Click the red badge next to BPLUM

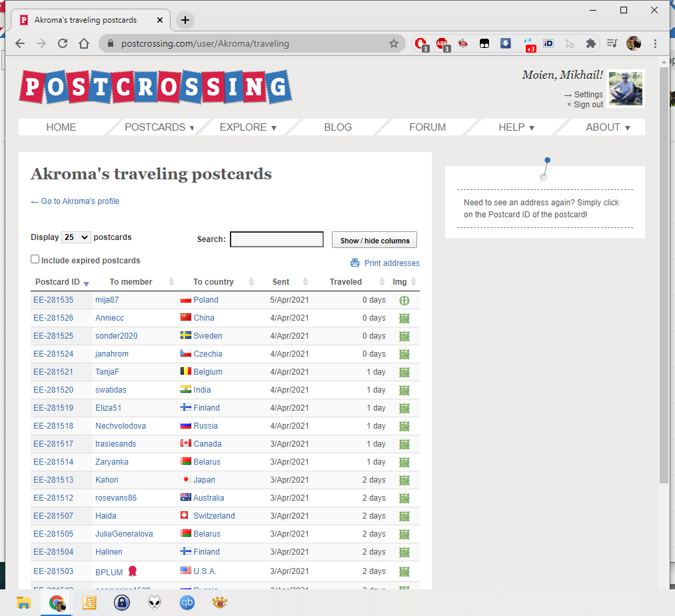(x=133, y=571)
